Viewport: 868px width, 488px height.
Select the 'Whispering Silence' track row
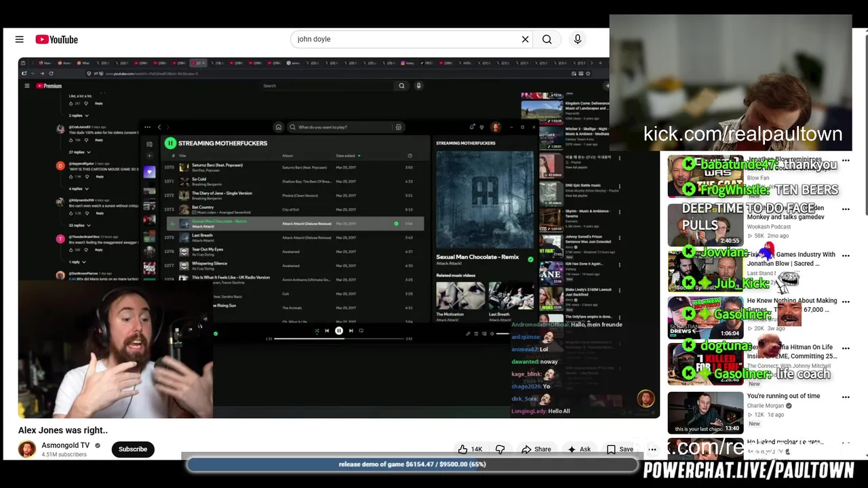[294, 266]
